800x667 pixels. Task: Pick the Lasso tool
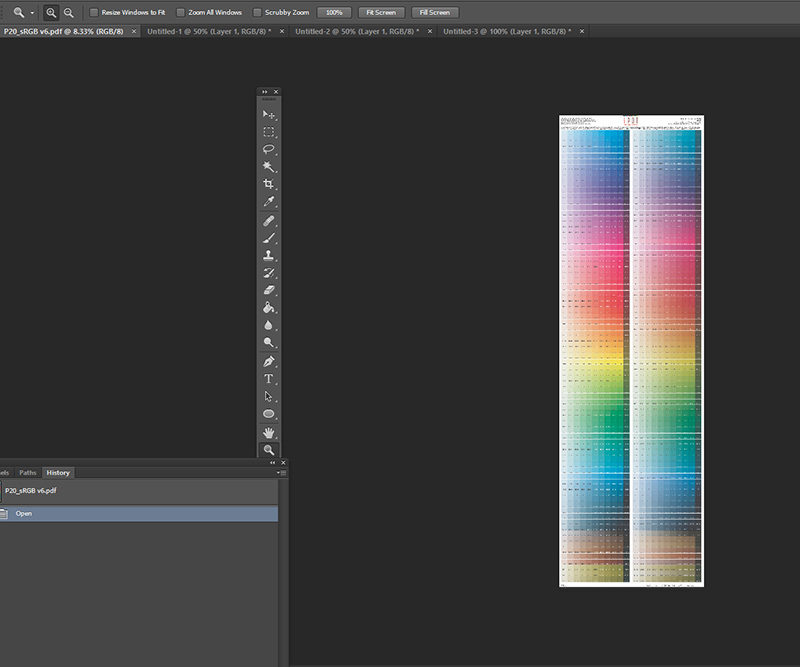269,149
